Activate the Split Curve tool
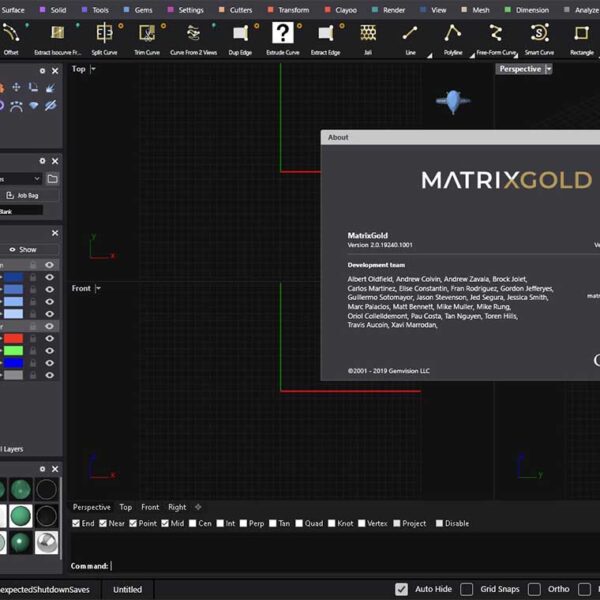 point(104,38)
